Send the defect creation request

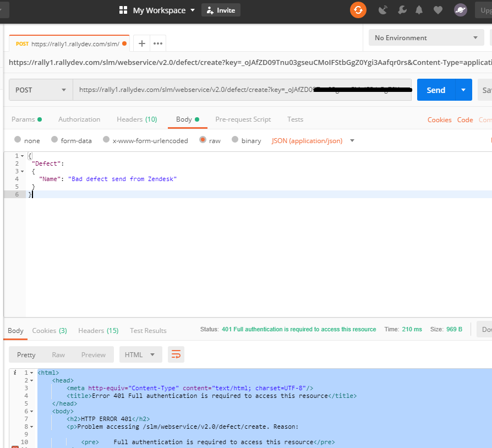[436, 89]
